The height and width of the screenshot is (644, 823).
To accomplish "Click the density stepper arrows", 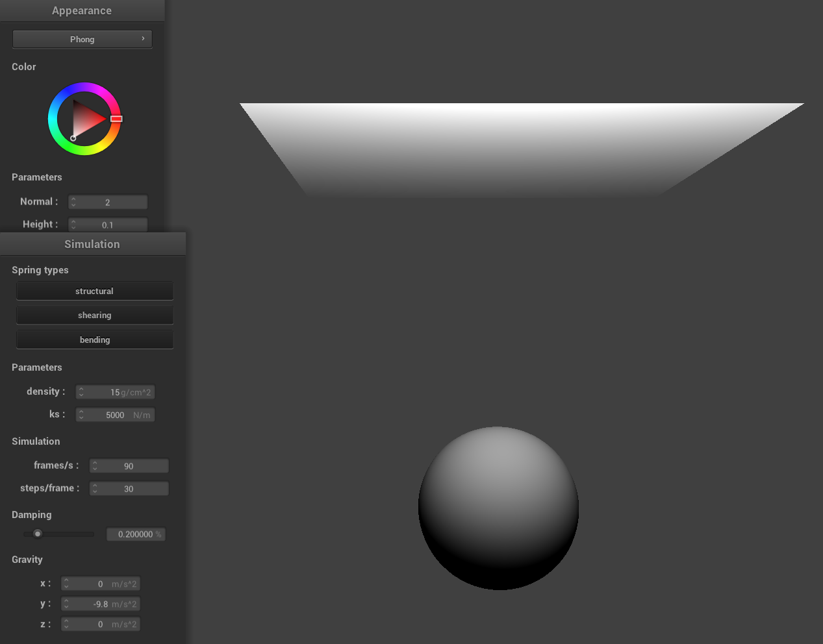I will pos(81,392).
